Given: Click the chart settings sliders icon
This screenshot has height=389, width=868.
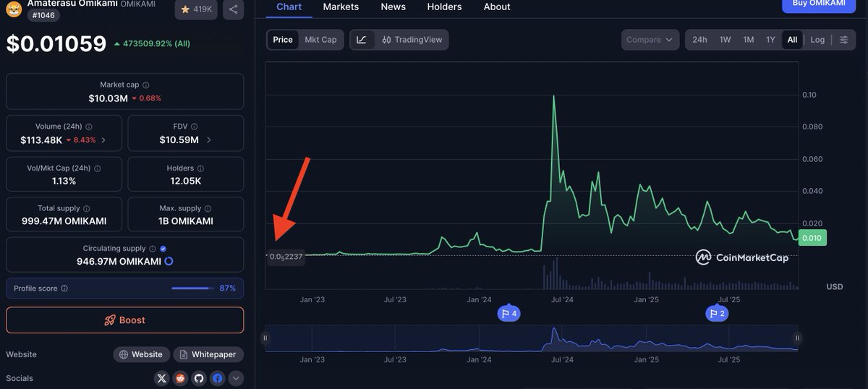Looking at the screenshot, I should (x=843, y=40).
